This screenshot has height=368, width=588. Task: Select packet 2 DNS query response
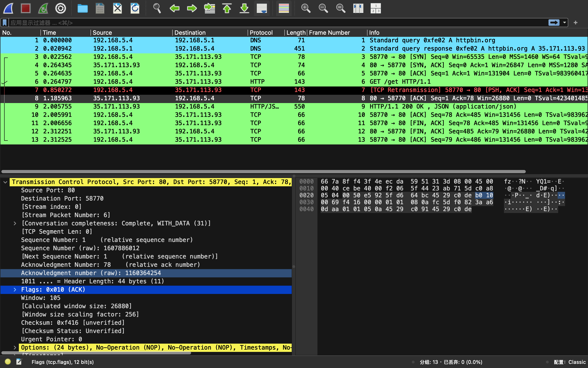click(x=294, y=49)
